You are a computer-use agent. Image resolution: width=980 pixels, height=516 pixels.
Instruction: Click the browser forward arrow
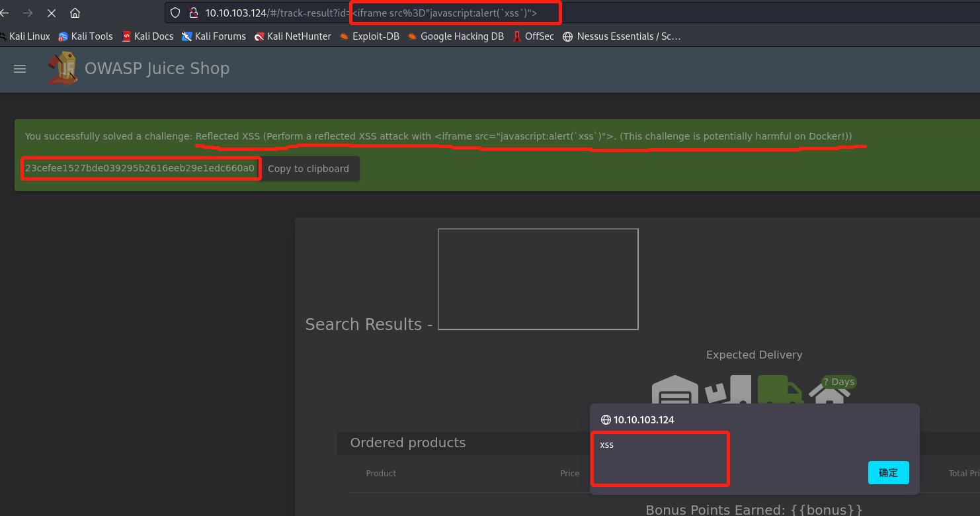(x=28, y=13)
